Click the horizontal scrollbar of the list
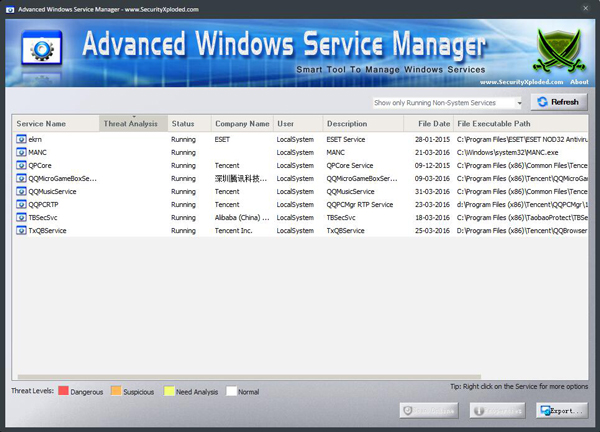Image resolution: width=600 pixels, height=432 pixels. 249,377
